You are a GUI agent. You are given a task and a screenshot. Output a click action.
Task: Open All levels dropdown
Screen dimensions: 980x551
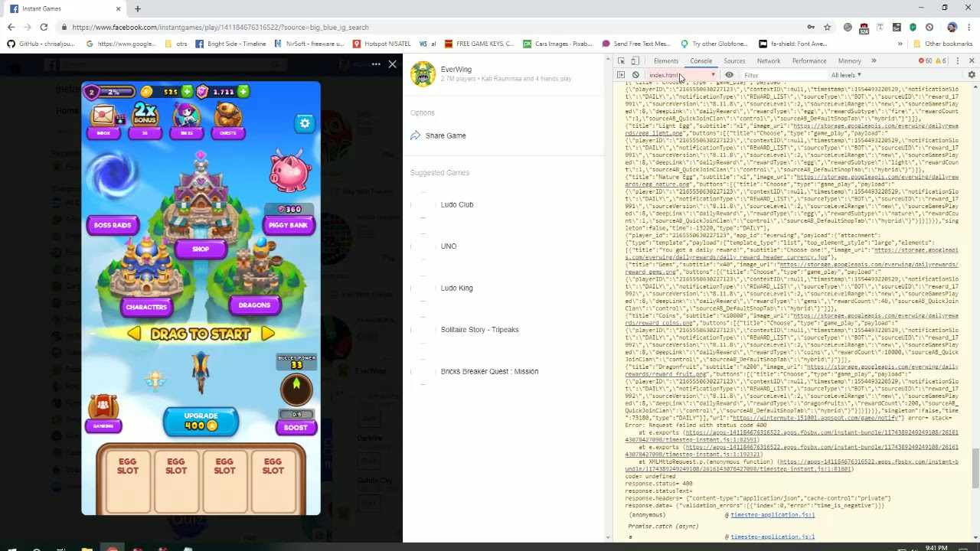click(x=846, y=75)
